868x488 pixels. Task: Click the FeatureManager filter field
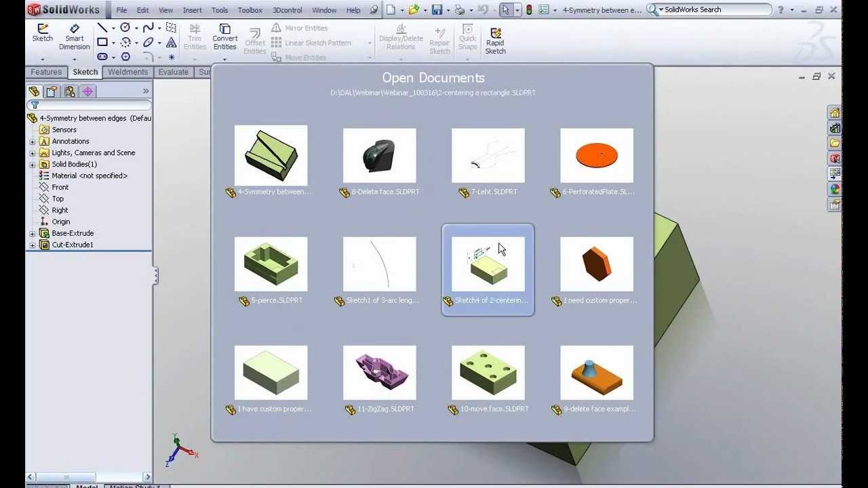pyautogui.click(x=89, y=105)
